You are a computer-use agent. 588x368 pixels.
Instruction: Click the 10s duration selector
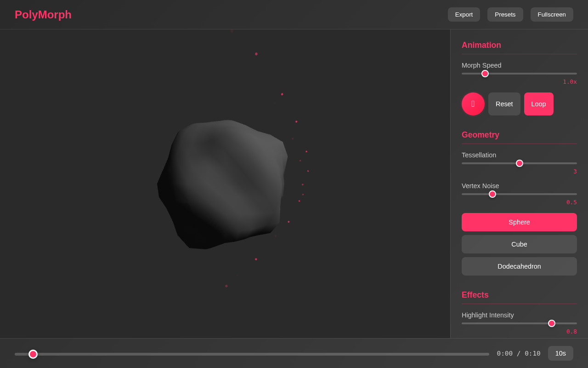(560, 353)
